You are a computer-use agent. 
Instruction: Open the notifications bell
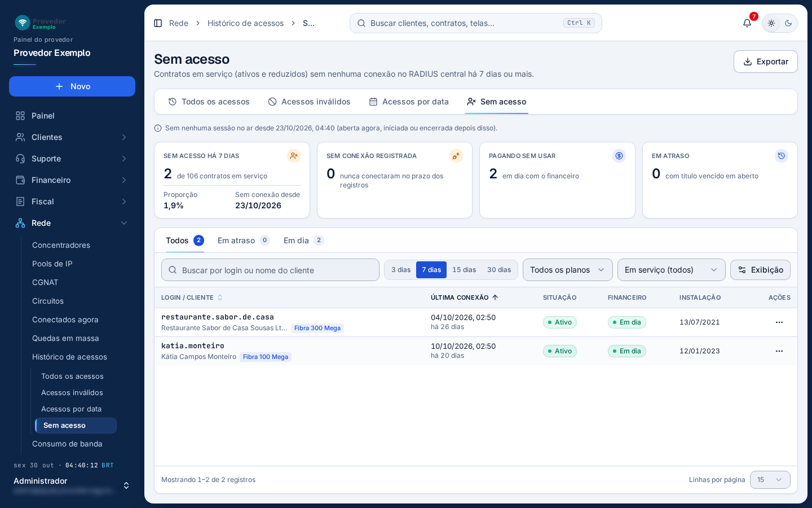point(747,23)
